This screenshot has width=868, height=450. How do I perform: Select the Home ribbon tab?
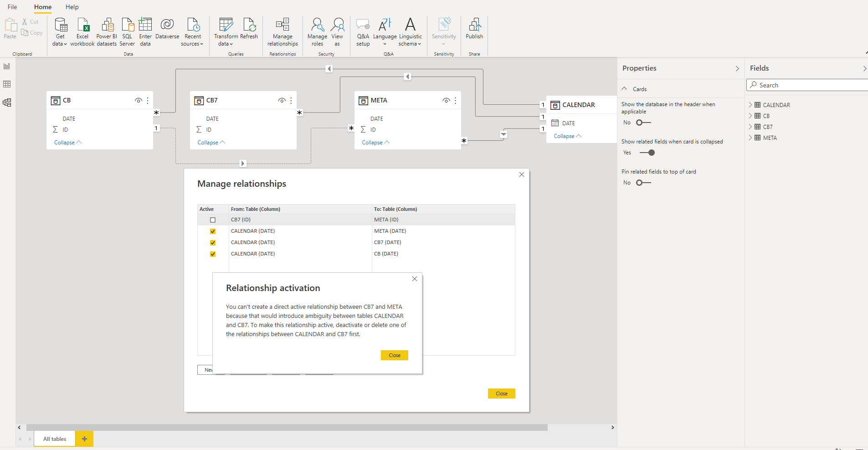43,7
